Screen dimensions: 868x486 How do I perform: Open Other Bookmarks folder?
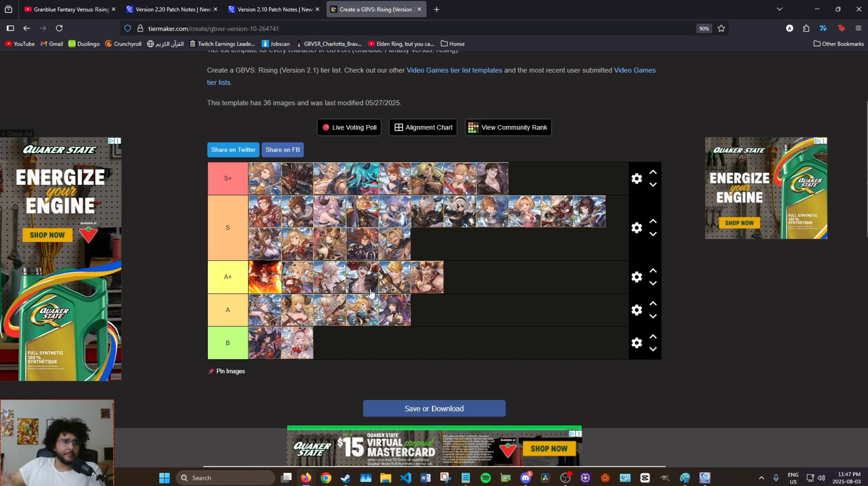(x=839, y=44)
